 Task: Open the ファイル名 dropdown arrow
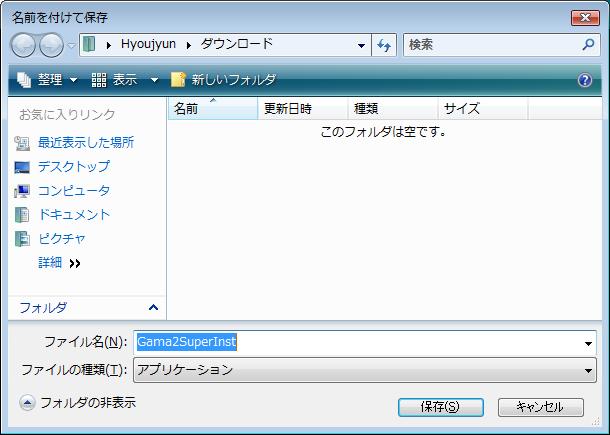tap(588, 343)
